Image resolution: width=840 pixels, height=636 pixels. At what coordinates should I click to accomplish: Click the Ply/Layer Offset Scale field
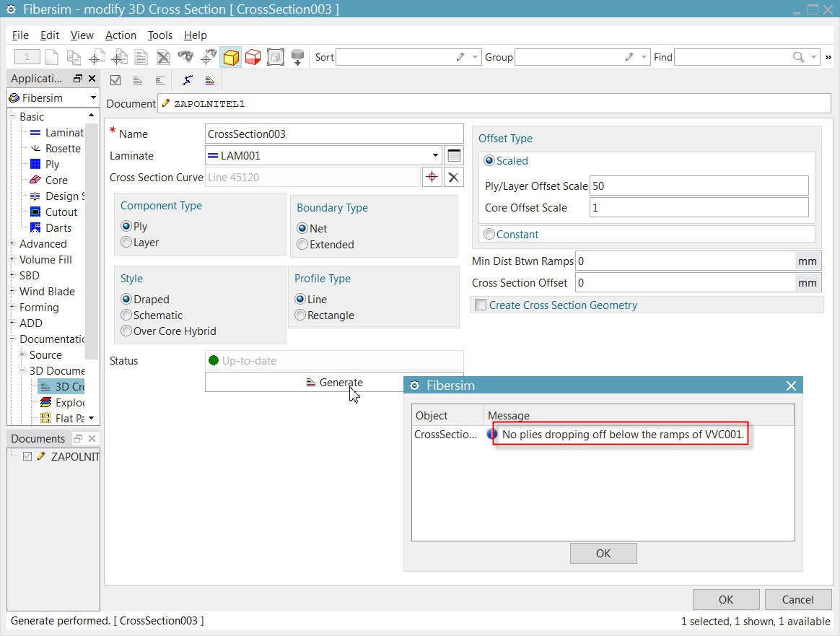(x=698, y=186)
